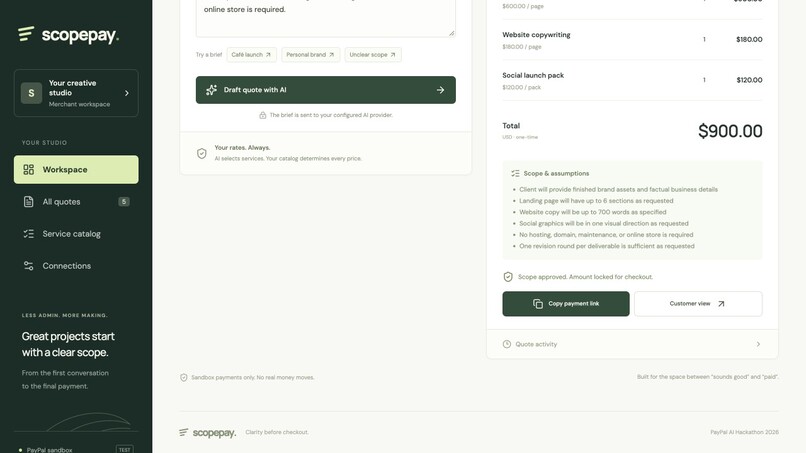Click the Quote activity clock icon
The height and width of the screenshot is (453, 806).
coord(507,344)
